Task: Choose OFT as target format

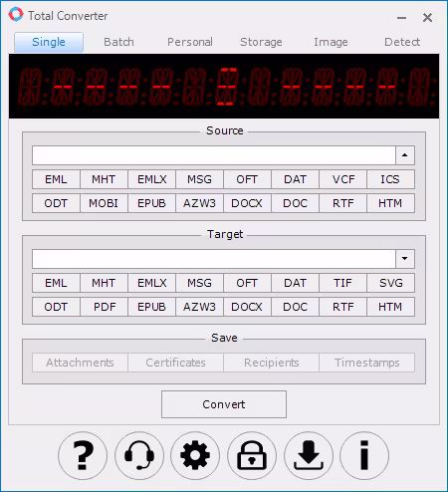Action: click(x=247, y=283)
